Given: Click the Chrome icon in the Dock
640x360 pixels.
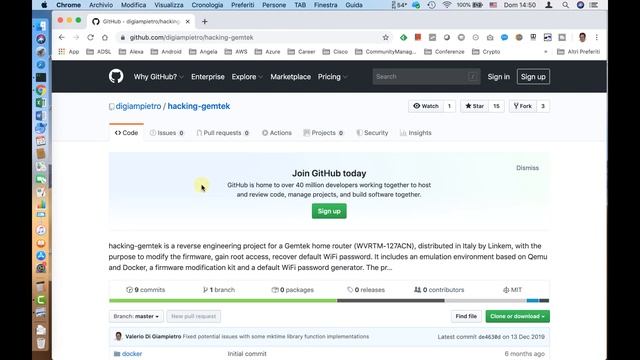Looking at the screenshot, I should tap(41, 90).
